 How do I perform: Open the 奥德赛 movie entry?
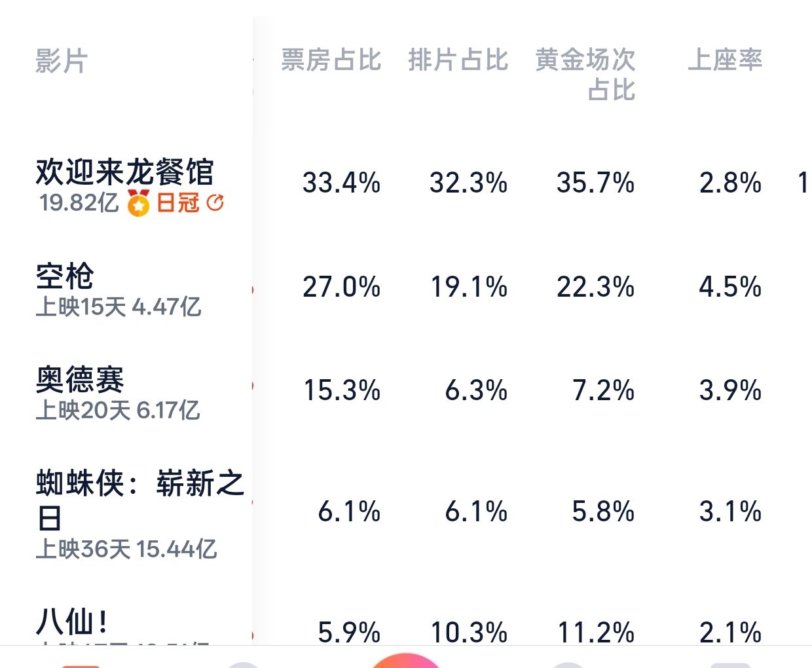tap(80, 380)
